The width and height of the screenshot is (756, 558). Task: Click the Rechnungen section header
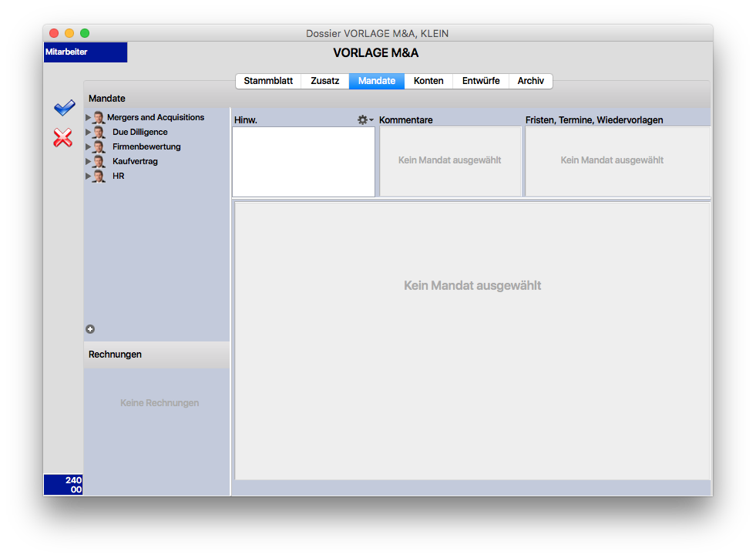(x=156, y=355)
